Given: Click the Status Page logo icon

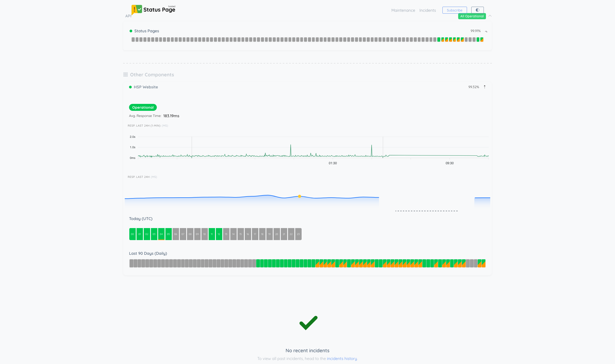Looking at the screenshot, I should click(137, 9).
